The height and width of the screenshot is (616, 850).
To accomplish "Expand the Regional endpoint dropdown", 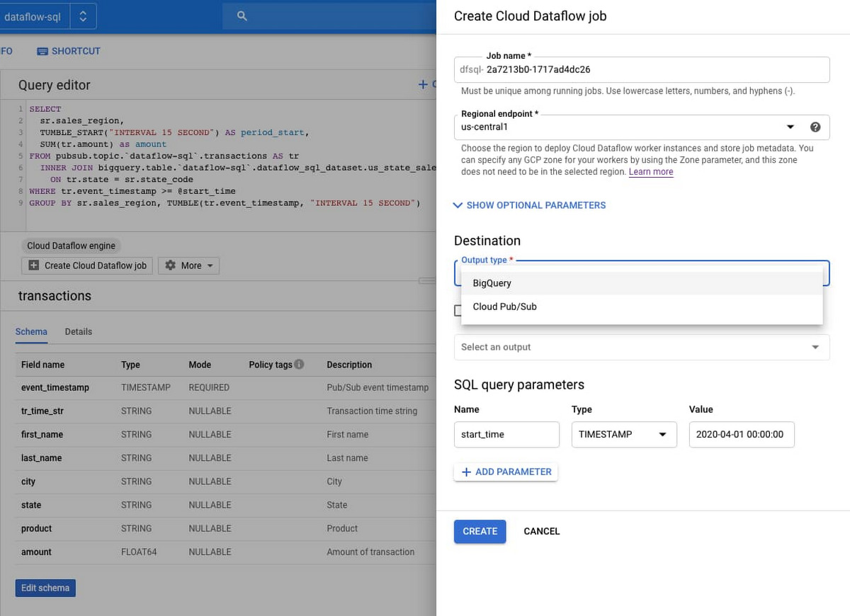I will pos(790,127).
